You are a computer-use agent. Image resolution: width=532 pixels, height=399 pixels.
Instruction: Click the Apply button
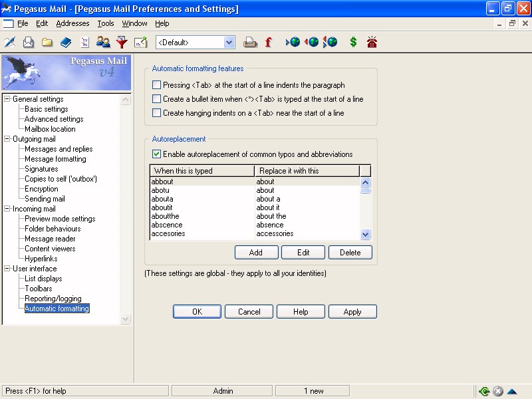[x=352, y=311]
